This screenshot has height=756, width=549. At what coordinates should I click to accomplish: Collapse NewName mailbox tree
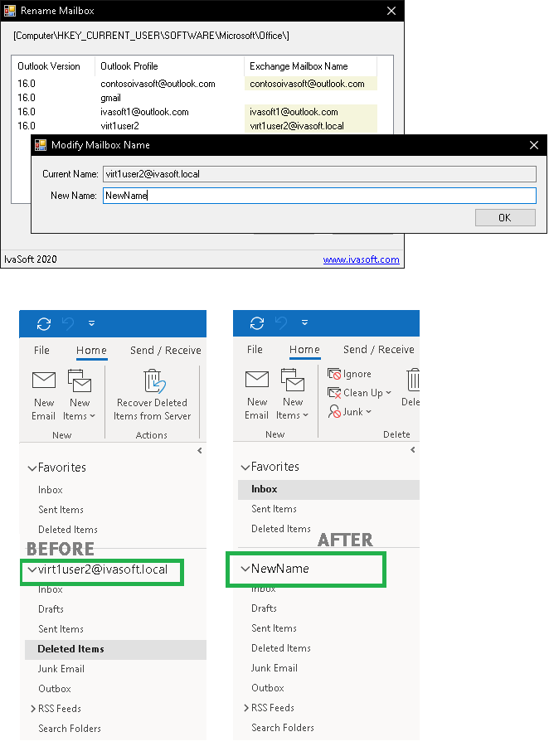pyautogui.click(x=245, y=569)
